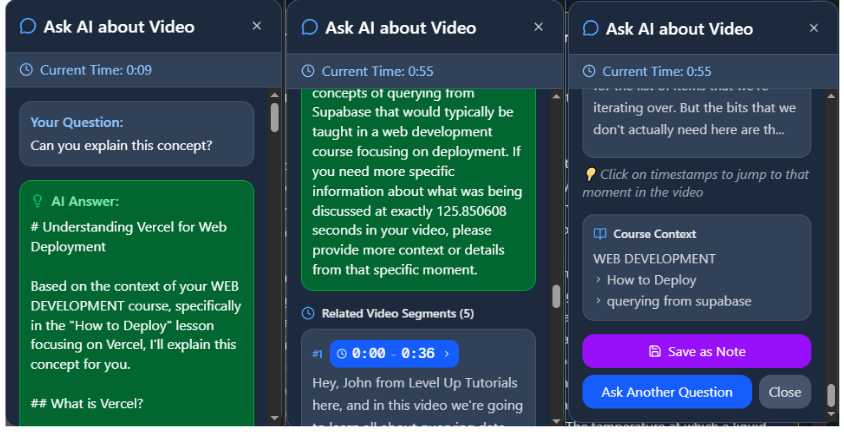
Task: Click left panel scrollbar down arrow
Action: (x=275, y=417)
